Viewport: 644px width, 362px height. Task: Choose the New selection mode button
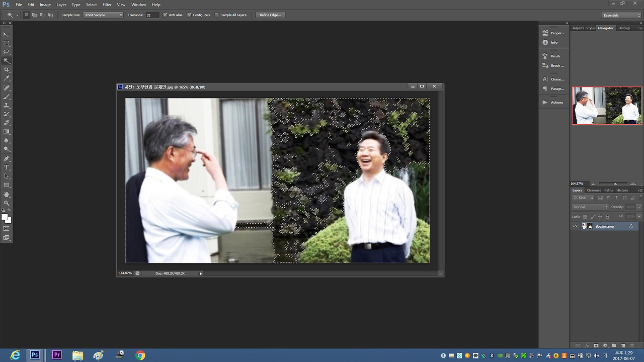(26, 15)
